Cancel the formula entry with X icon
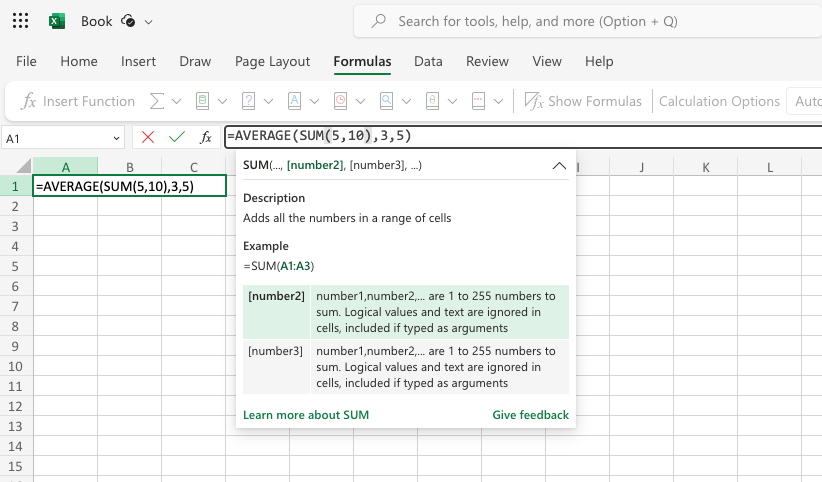The height and width of the screenshot is (482, 822). pos(148,137)
